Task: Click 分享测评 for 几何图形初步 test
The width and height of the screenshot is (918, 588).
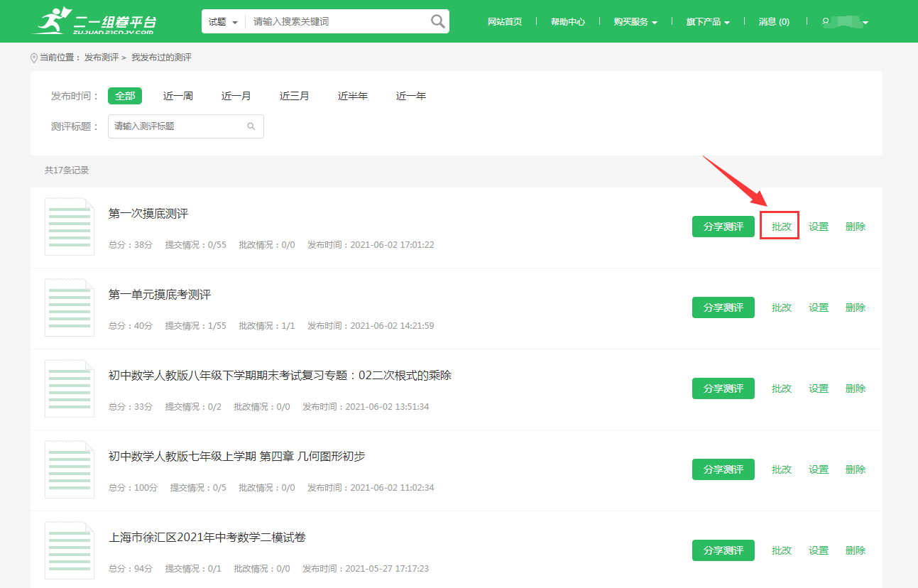Action: 723,469
